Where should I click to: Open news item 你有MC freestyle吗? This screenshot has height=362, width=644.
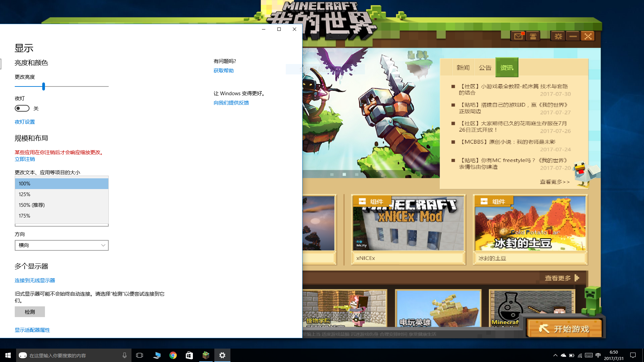tap(513, 164)
